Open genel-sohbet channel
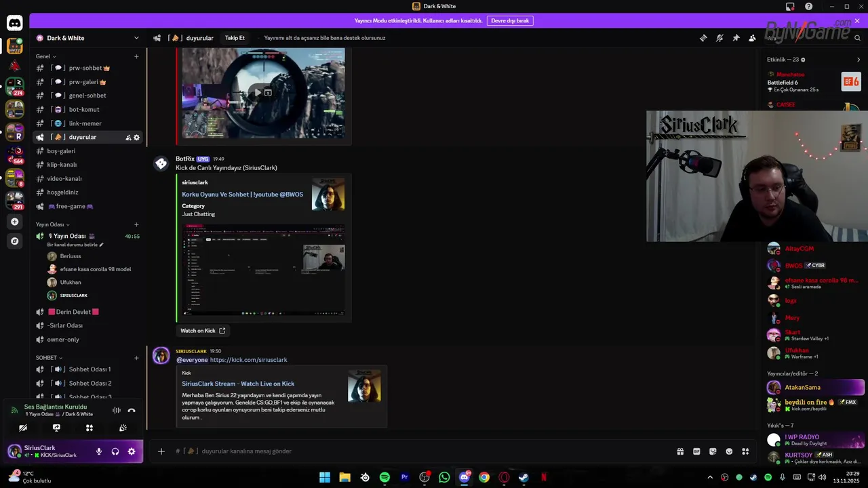 88,96
